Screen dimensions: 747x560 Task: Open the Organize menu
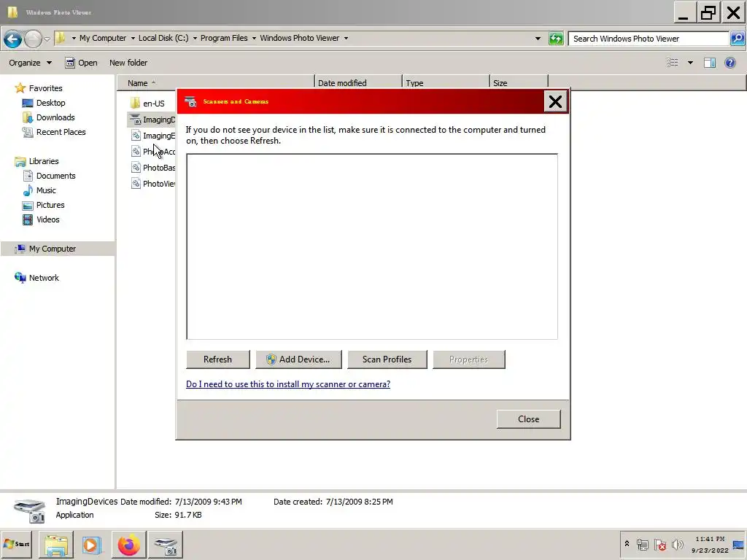30,63
